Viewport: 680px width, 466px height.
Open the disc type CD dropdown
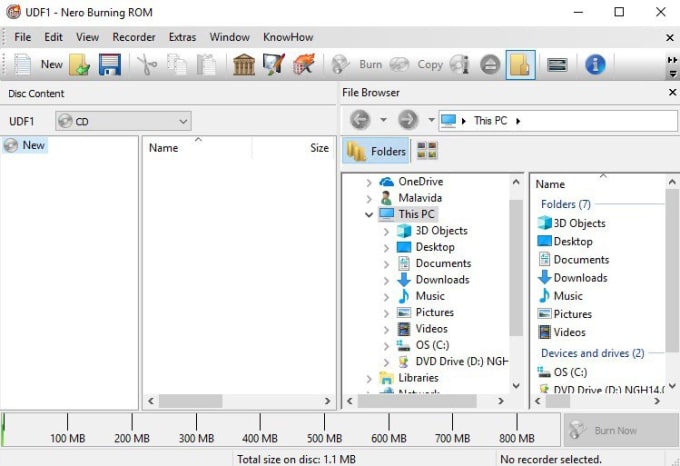tap(123, 121)
